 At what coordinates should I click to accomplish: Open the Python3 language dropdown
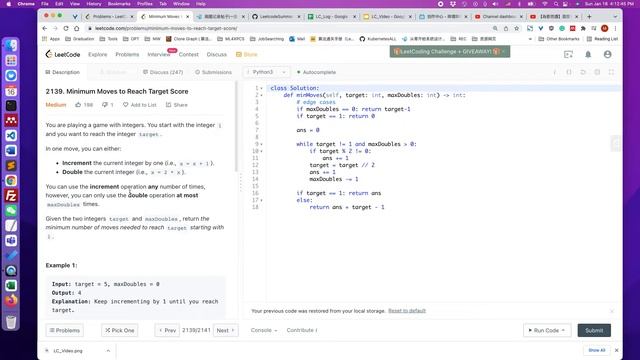267,72
